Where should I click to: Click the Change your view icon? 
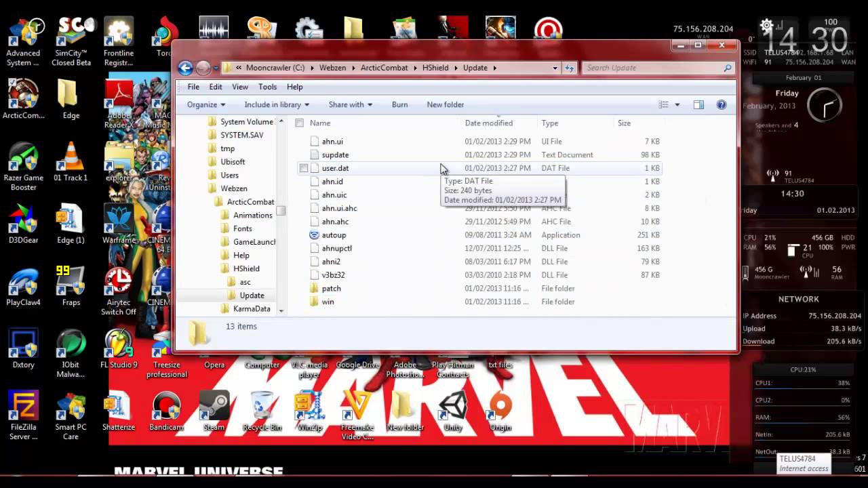664,105
